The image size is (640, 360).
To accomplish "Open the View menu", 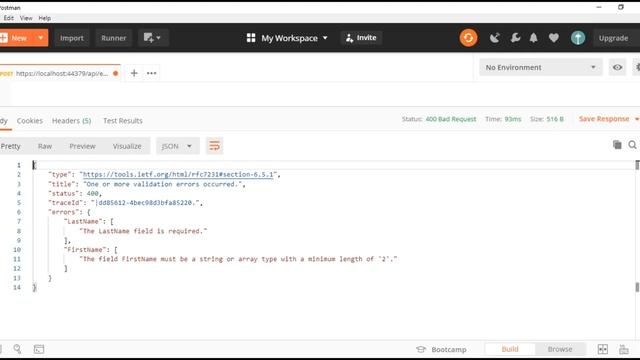I will click(x=26, y=18).
